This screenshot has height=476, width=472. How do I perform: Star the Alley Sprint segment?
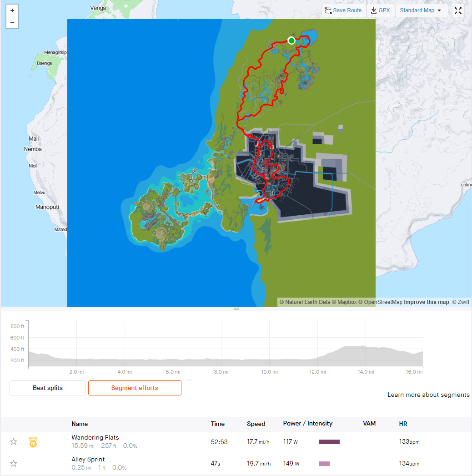tap(14, 464)
